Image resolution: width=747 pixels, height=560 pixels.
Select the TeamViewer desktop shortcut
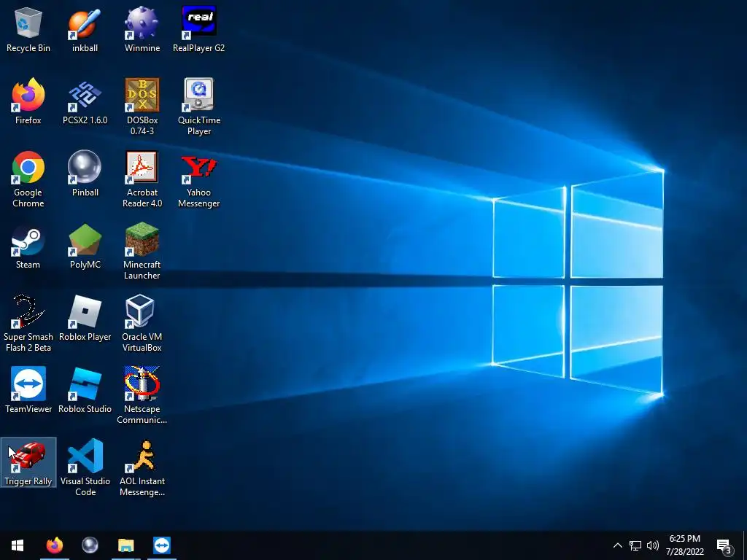tap(28, 391)
